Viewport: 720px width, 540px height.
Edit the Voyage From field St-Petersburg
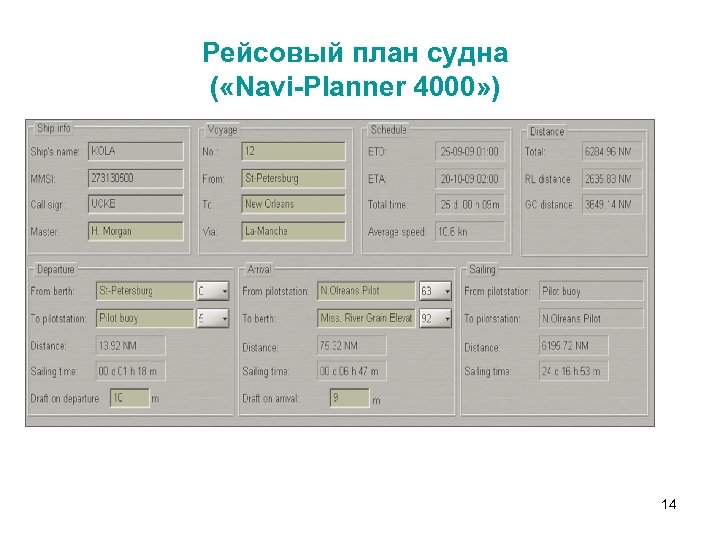293,178
